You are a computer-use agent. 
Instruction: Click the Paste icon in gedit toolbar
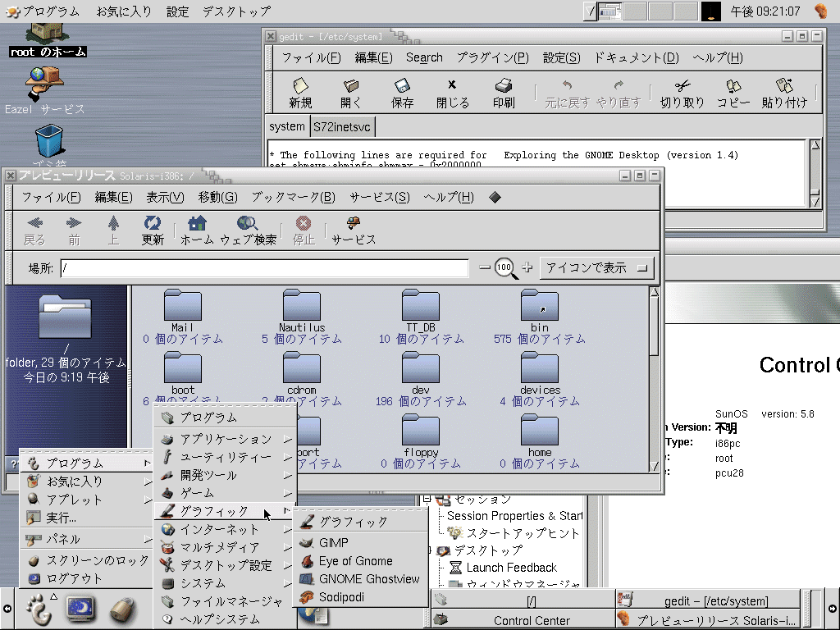coord(783,85)
